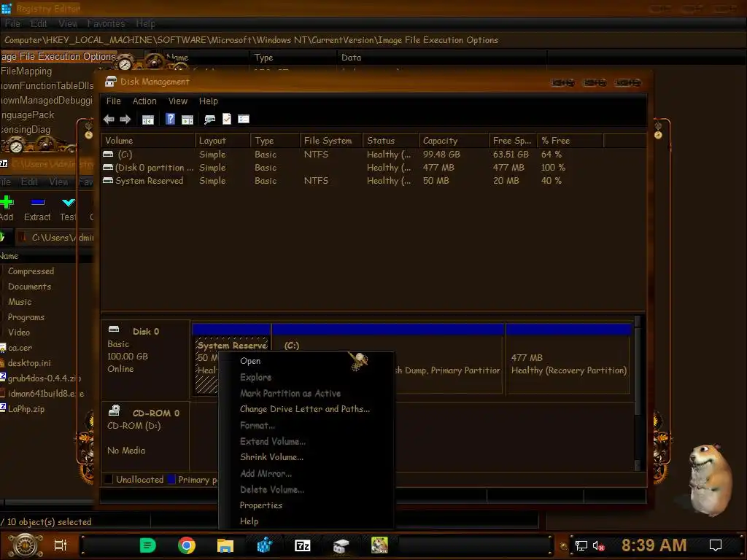Sort by the File System column header

(331, 141)
